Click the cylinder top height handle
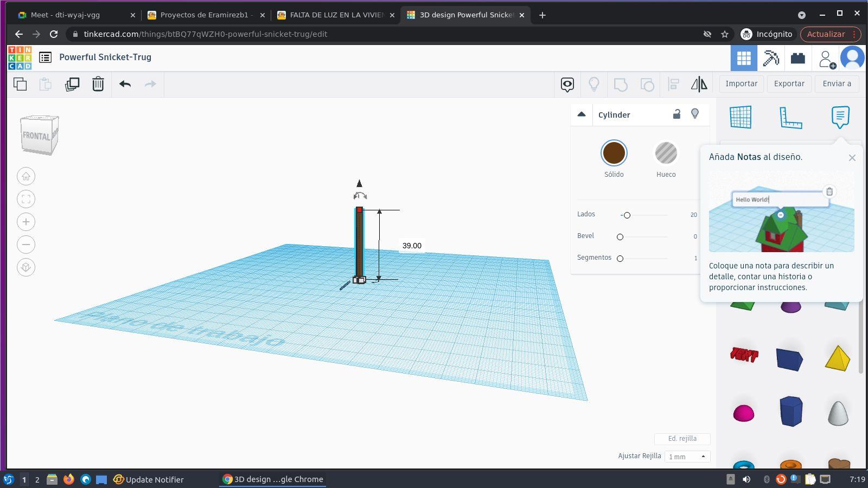This screenshot has height=488, width=868. point(359,210)
